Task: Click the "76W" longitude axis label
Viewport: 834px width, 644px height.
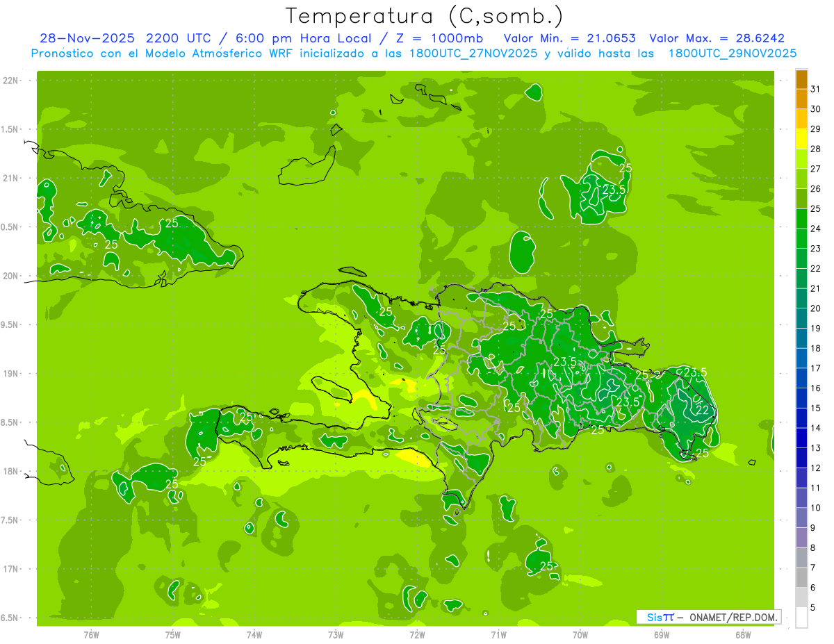Action: tap(91, 634)
